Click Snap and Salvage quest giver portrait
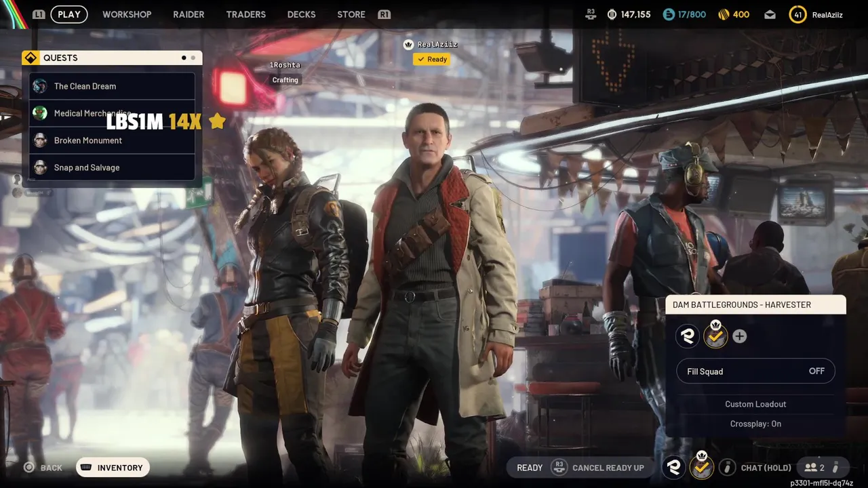Screen dimensions: 868x488 pos(41,167)
